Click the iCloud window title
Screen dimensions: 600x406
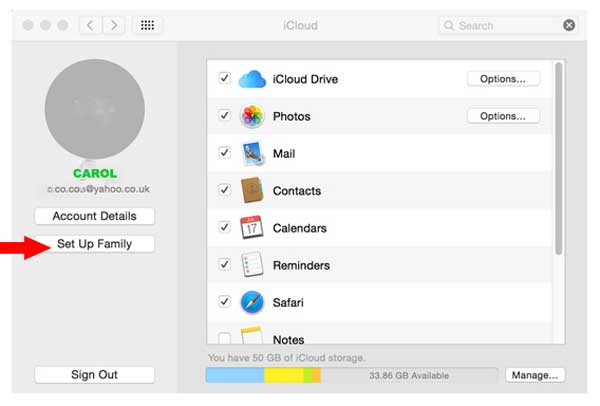coord(300,26)
